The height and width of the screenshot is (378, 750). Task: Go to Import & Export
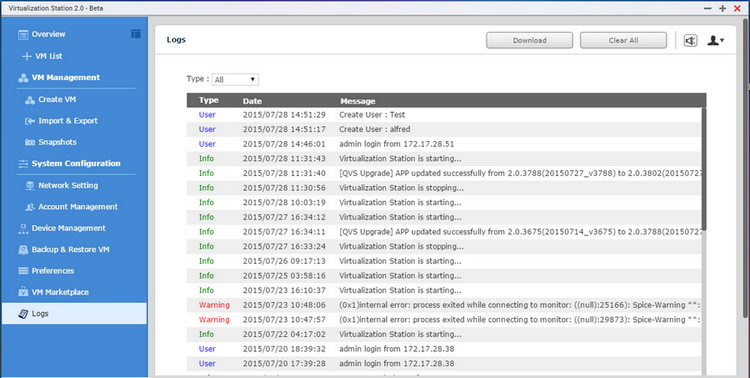point(68,121)
